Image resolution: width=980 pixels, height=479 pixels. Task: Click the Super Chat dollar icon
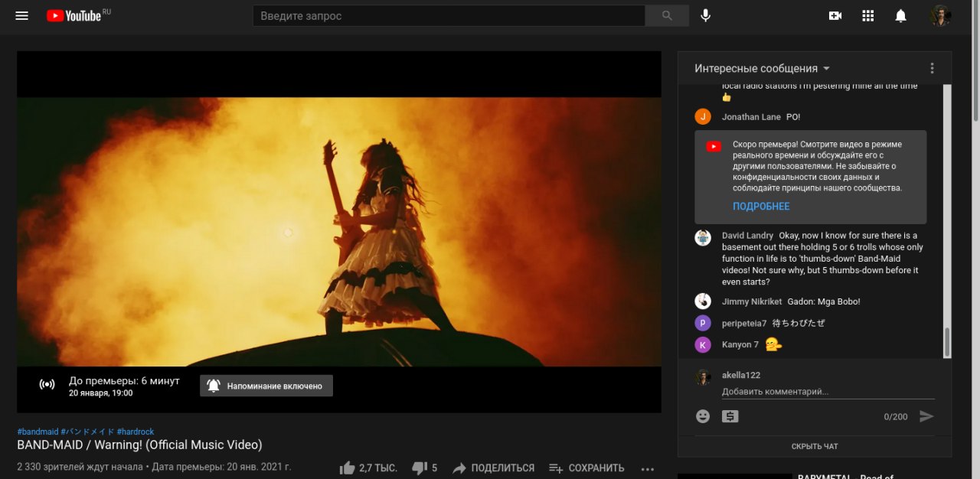730,416
